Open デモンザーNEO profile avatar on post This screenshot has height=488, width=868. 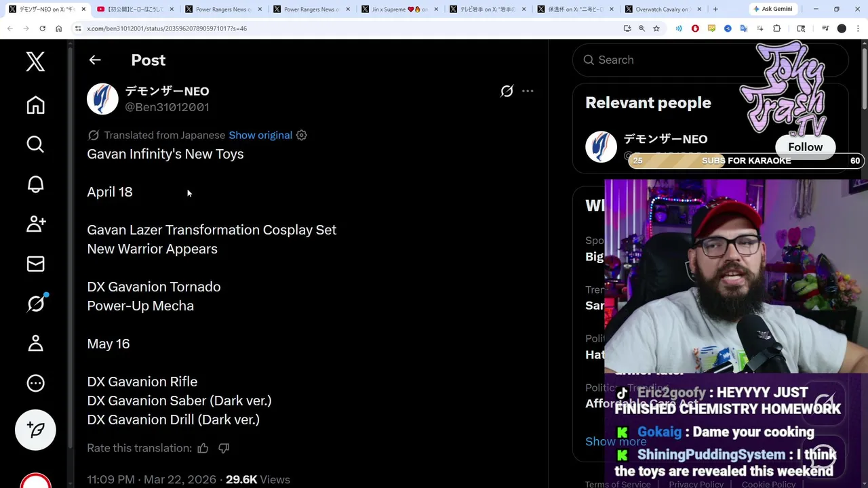pyautogui.click(x=102, y=99)
